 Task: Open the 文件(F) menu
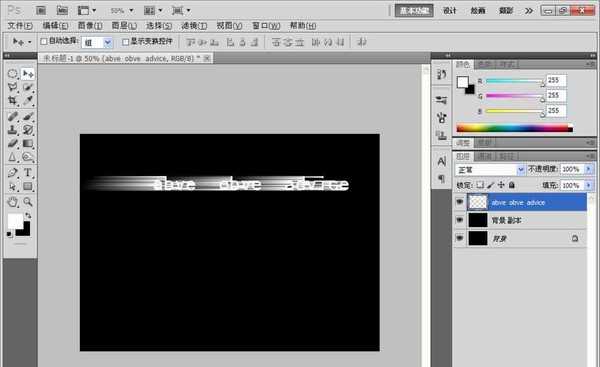(20, 26)
